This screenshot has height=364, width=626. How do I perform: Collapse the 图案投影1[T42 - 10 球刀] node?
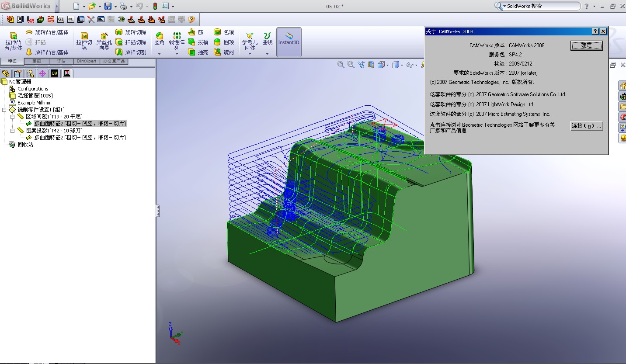12,131
